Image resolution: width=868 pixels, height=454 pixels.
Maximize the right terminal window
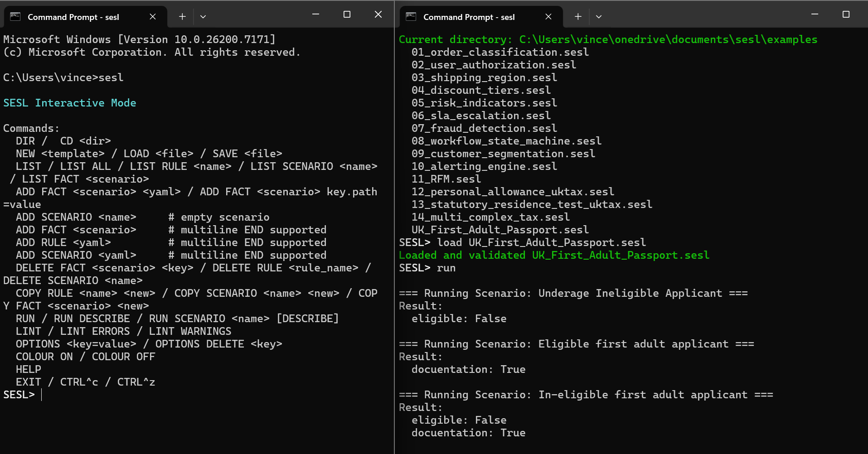[x=846, y=14]
